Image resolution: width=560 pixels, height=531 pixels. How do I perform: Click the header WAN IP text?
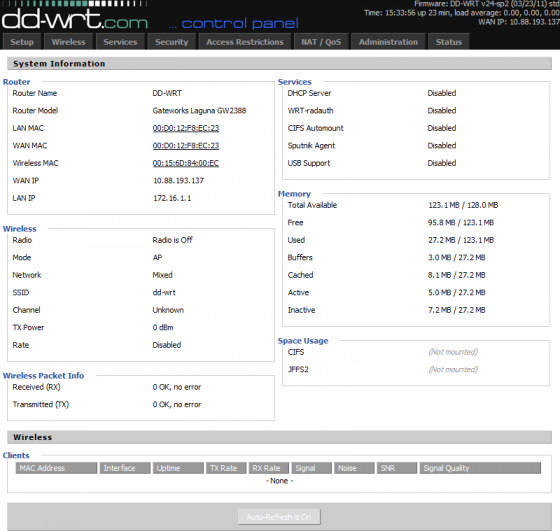click(x=519, y=22)
